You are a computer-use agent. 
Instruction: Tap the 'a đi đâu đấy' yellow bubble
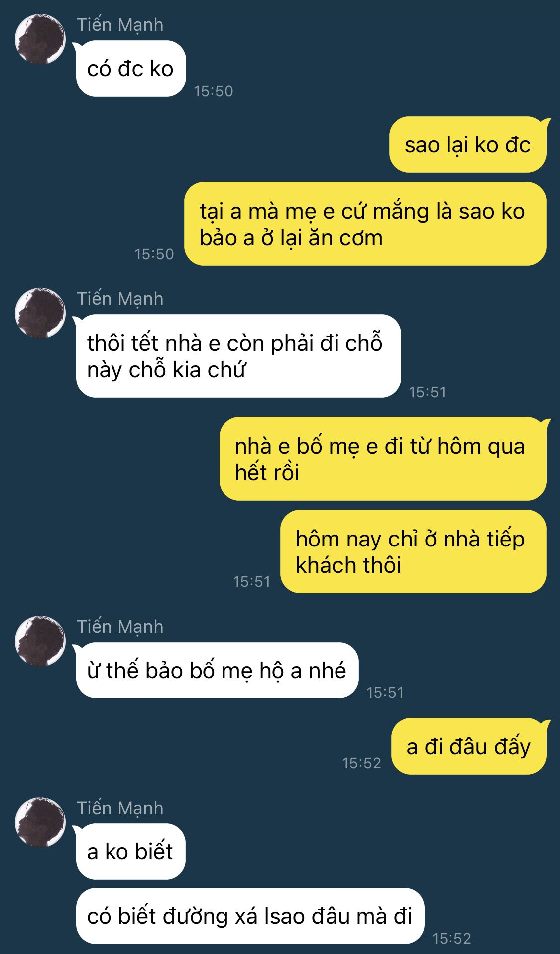tap(469, 746)
